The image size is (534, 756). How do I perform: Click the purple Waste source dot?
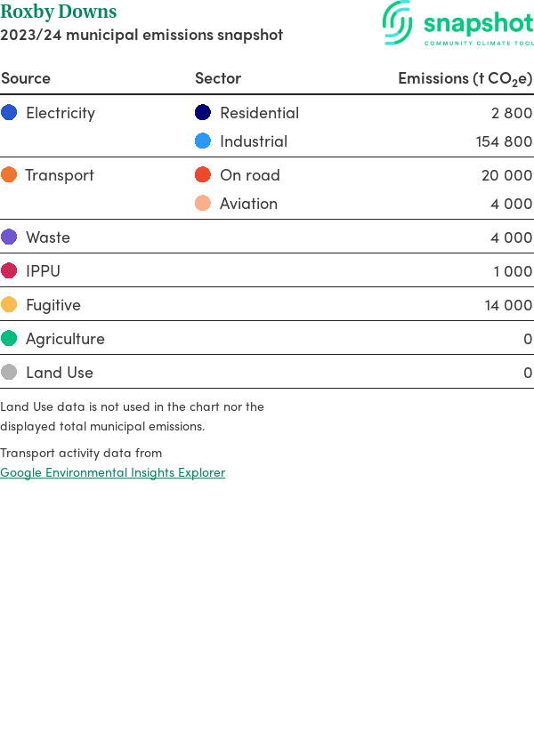click(x=9, y=237)
